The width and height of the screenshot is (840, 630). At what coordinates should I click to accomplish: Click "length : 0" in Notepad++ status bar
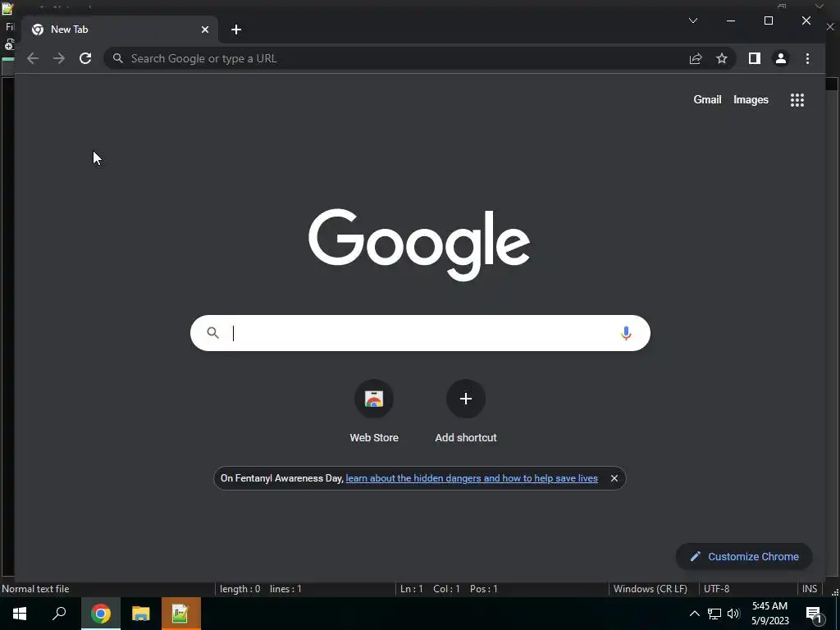pyautogui.click(x=240, y=589)
